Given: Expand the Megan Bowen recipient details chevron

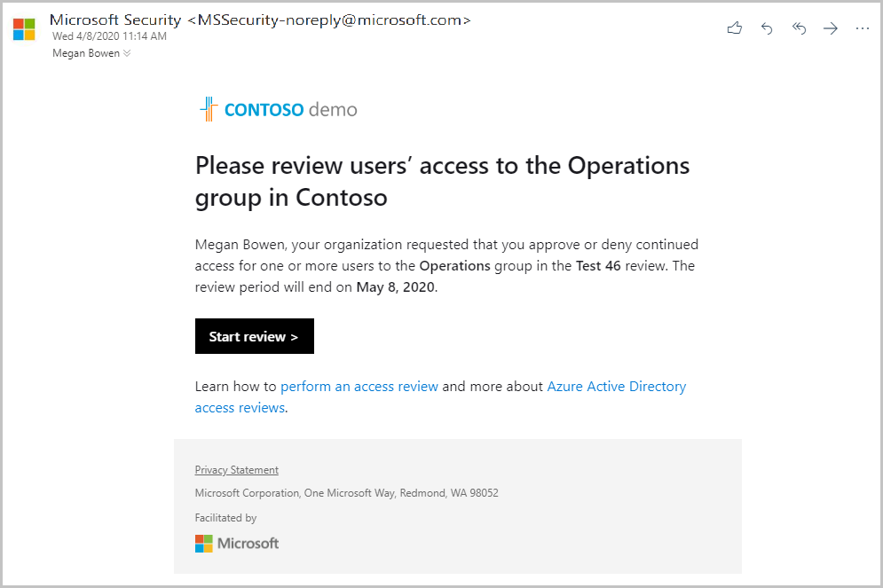Looking at the screenshot, I should (x=125, y=52).
